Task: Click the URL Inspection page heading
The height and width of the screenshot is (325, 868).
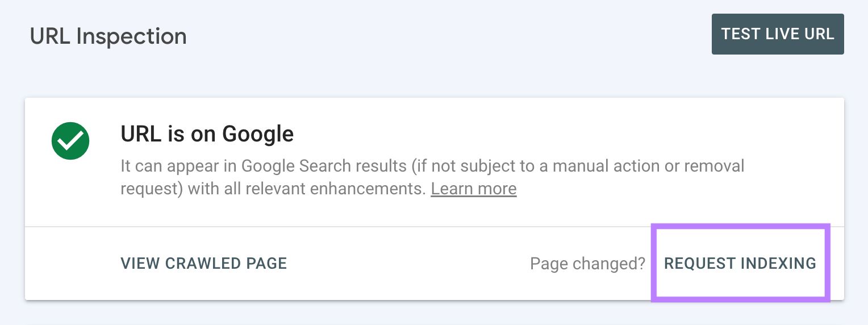Action: pos(108,36)
